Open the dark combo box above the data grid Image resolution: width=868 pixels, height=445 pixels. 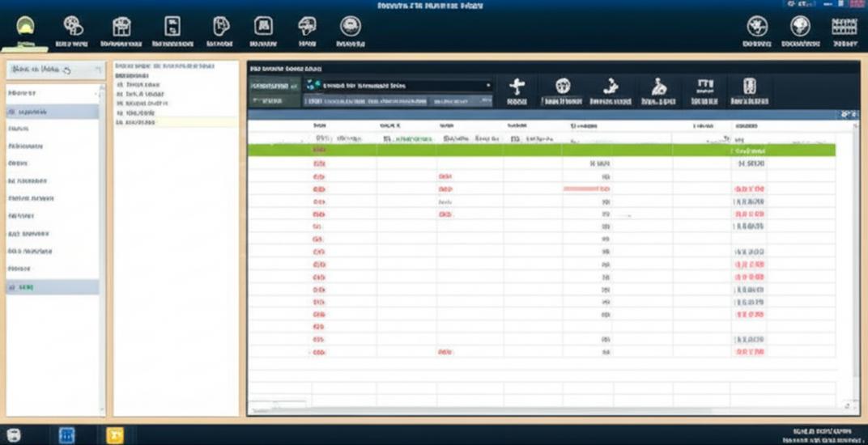click(x=398, y=85)
